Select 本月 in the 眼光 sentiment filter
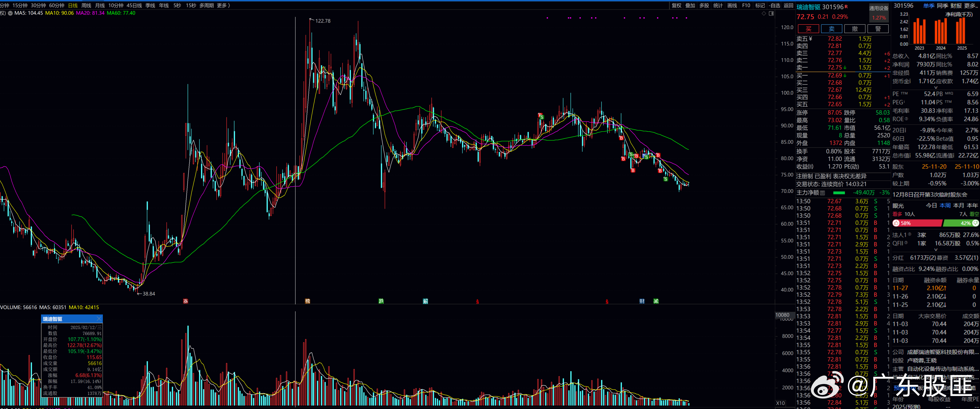Image resolution: width=980 pixels, height=409 pixels. (x=958, y=205)
